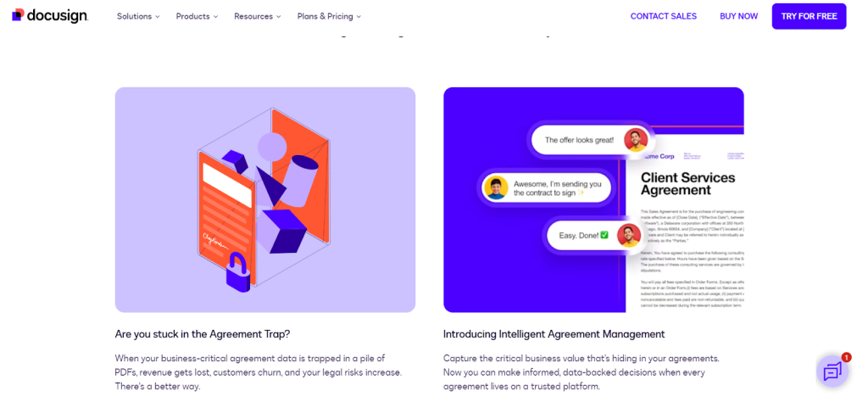Viewport: 868px width, 402px height.
Task: Click the CONTACT SALES link
Action: pyautogui.click(x=663, y=16)
